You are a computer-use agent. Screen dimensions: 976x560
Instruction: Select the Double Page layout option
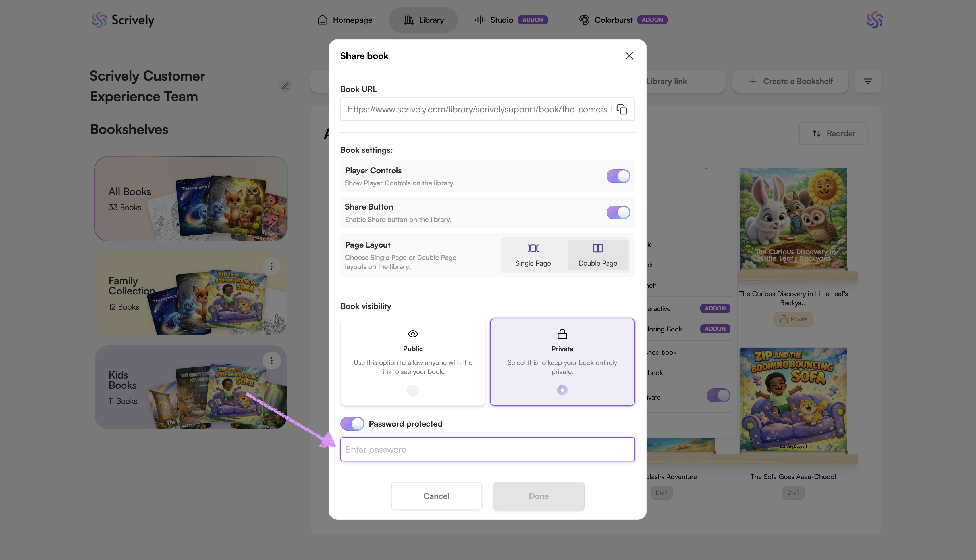pyautogui.click(x=597, y=255)
